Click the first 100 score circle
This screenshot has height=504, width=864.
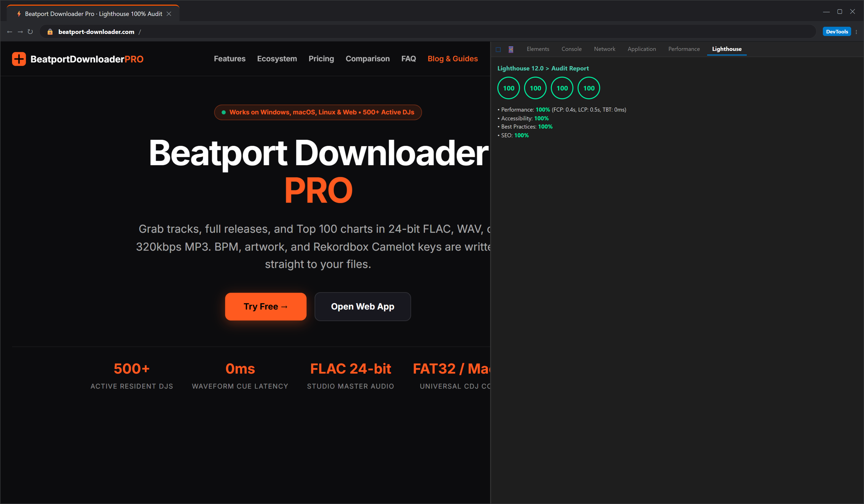(508, 88)
